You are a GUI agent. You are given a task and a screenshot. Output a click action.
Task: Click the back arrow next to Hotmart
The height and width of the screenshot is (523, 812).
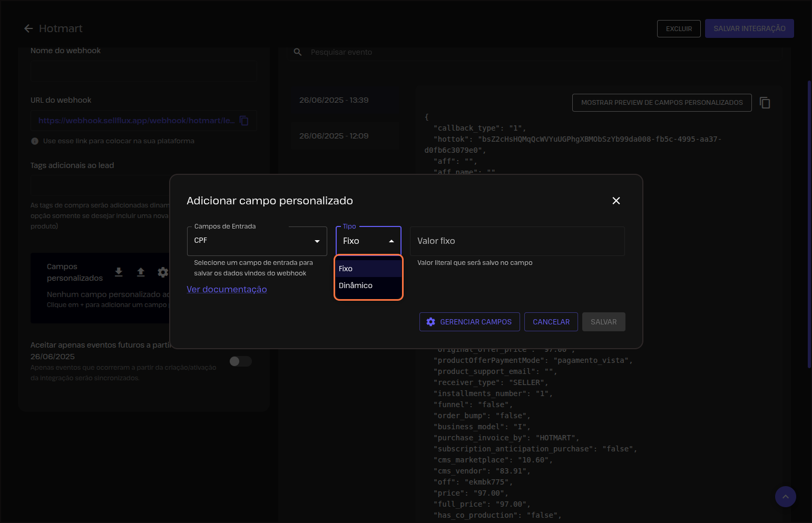28,28
